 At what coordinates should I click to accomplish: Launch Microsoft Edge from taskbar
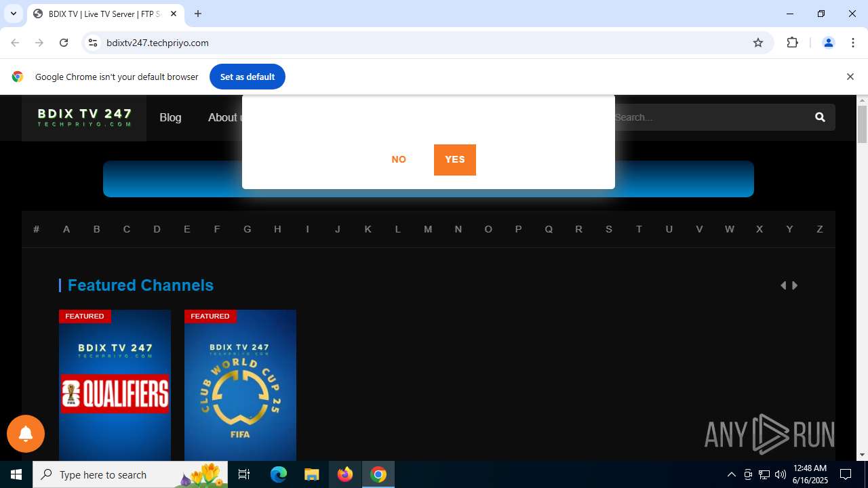click(279, 474)
